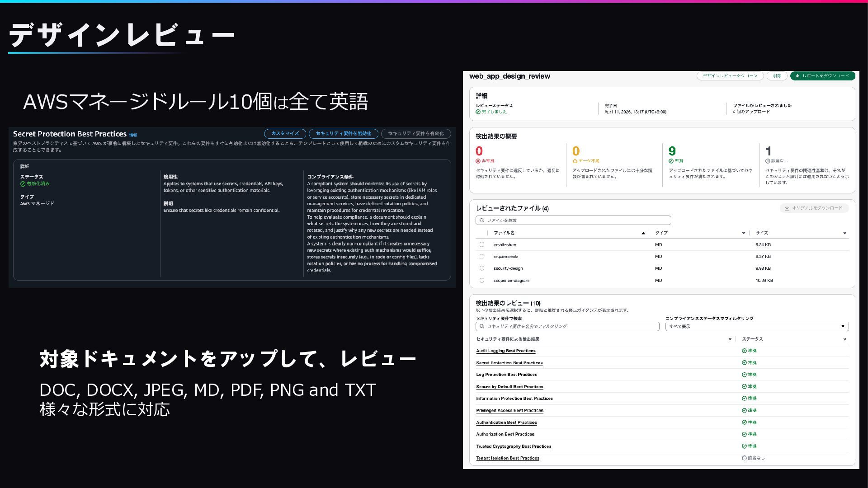The image size is (868, 488).
Task: Select the architecture file radio button
Action: point(482,244)
